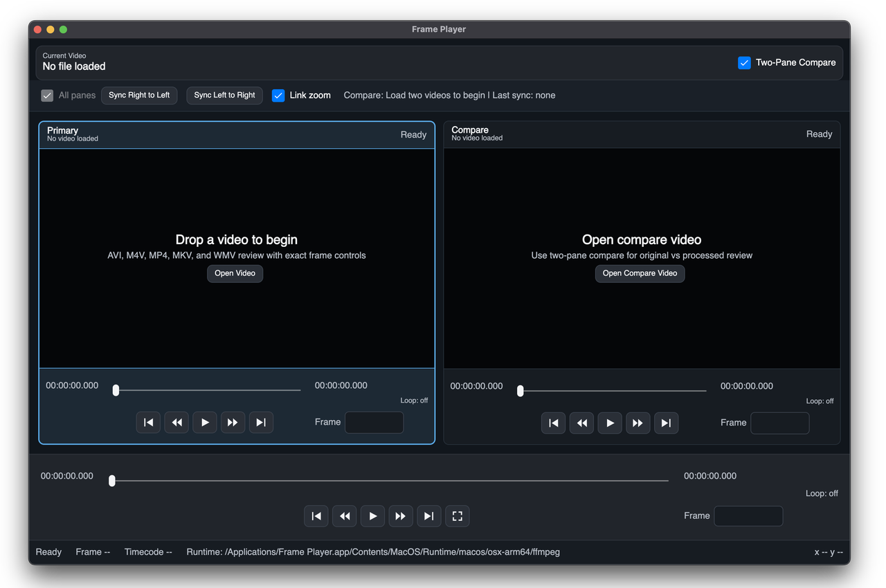Toggle fullscreen icon in bottom controls
886x588 pixels.
[x=457, y=516]
